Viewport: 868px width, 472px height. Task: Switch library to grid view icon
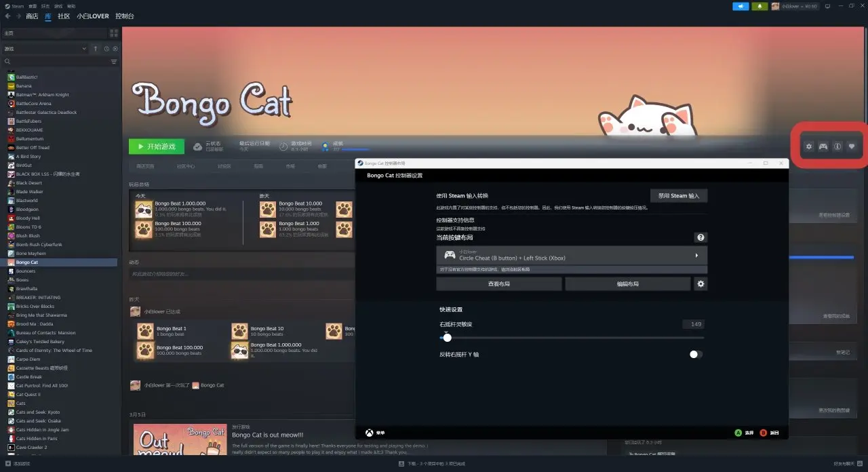click(114, 33)
